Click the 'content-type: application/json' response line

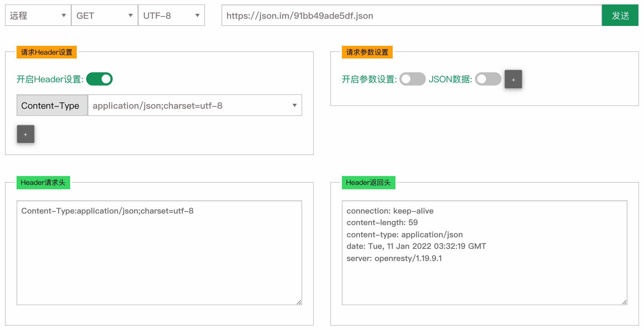pyautogui.click(x=405, y=235)
